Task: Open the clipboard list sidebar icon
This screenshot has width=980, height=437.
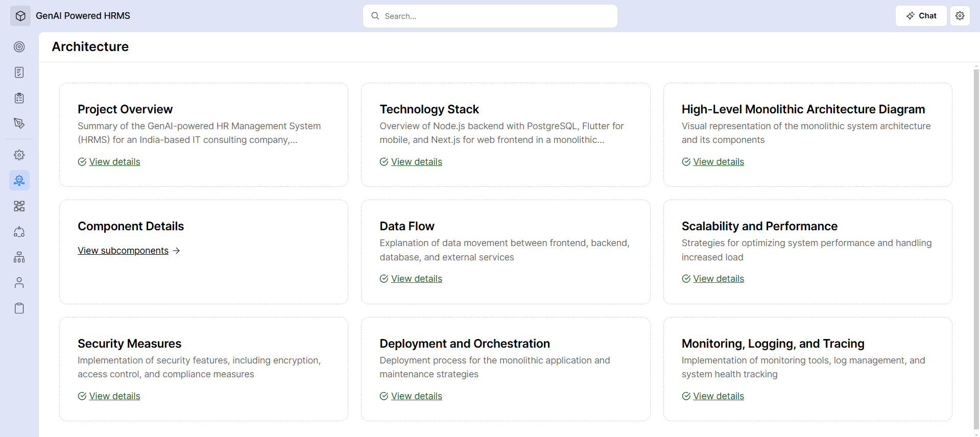Action: coord(19,98)
